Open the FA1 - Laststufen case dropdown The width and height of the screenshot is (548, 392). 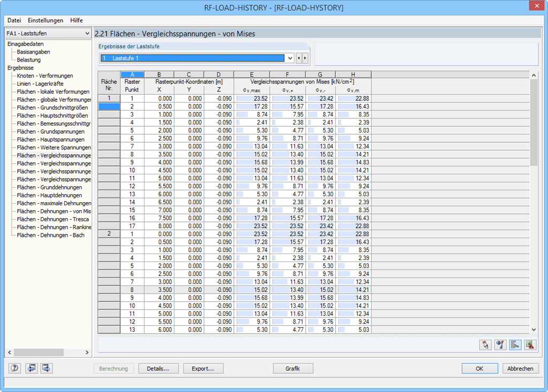pos(48,33)
